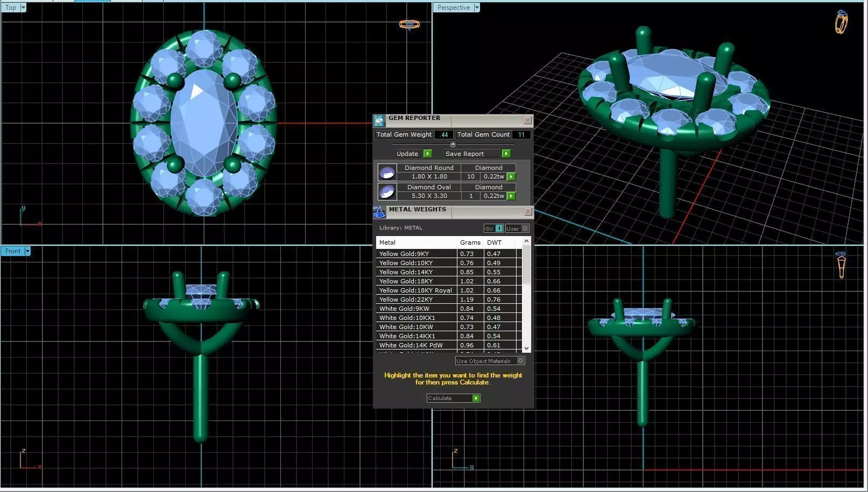Click the Metal Weights scale icon

379,212
